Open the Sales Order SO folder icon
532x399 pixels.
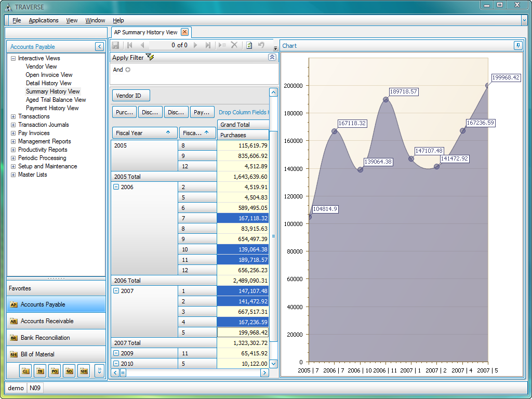(69, 371)
